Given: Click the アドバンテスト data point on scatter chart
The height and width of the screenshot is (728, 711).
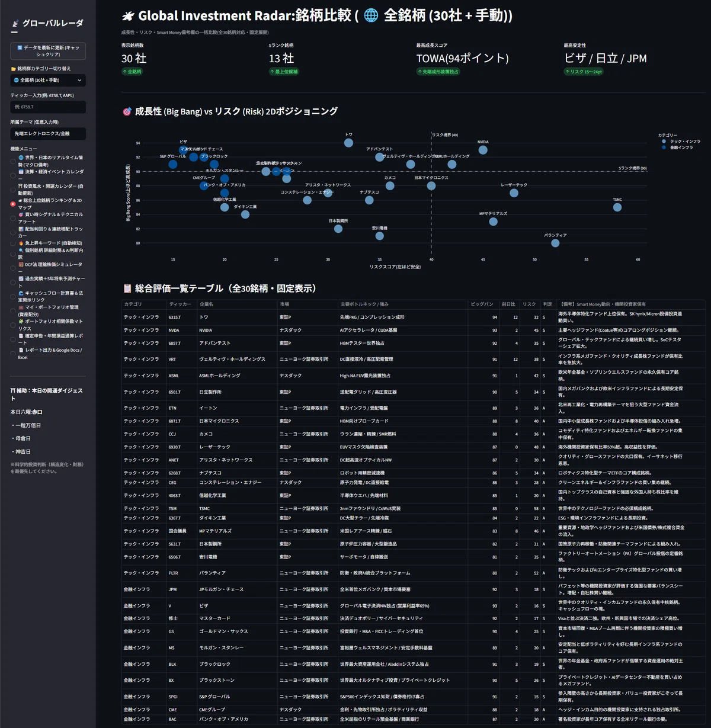Looking at the screenshot, I should (379, 157).
